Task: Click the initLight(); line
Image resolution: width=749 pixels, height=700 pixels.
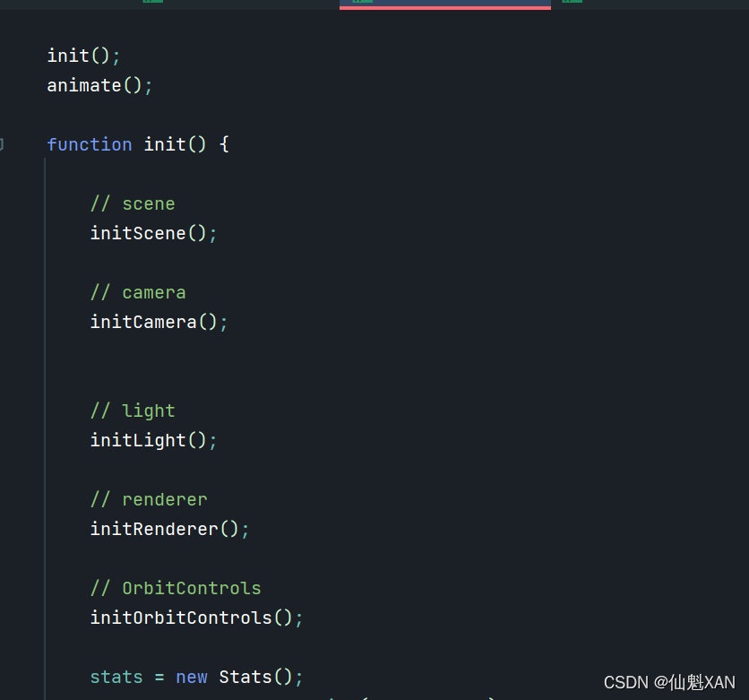Action: (153, 441)
